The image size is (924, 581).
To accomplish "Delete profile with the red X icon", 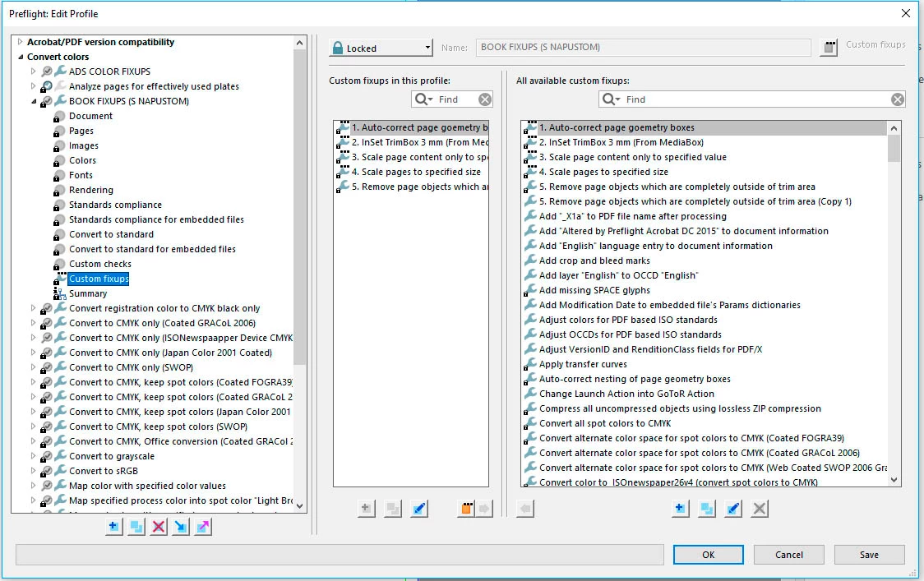I will pos(159,526).
